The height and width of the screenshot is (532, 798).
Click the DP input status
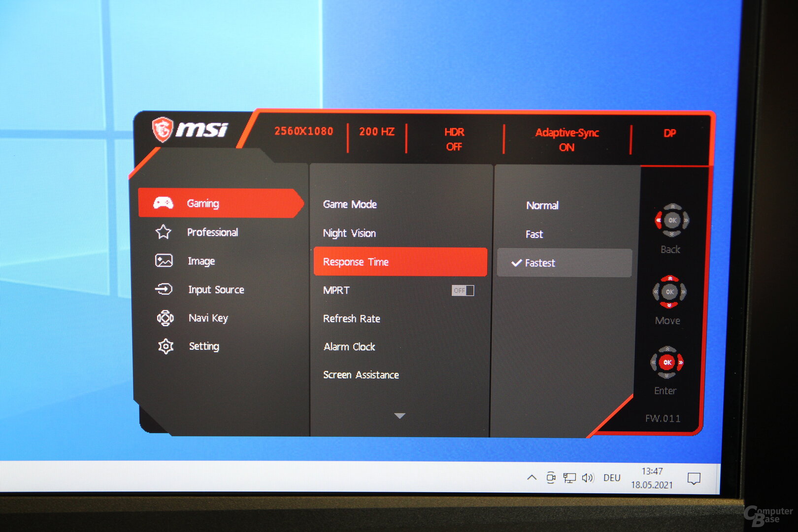pyautogui.click(x=670, y=133)
